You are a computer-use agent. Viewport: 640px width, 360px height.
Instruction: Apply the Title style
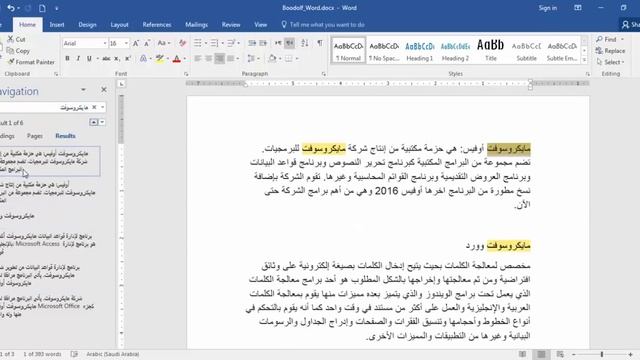pos(491,50)
